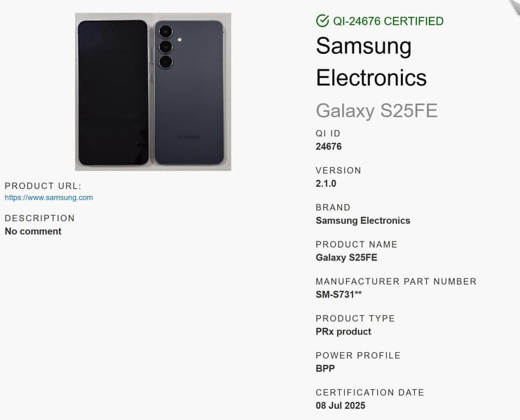Click the phone's rear camera in the photo

click(x=166, y=46)
